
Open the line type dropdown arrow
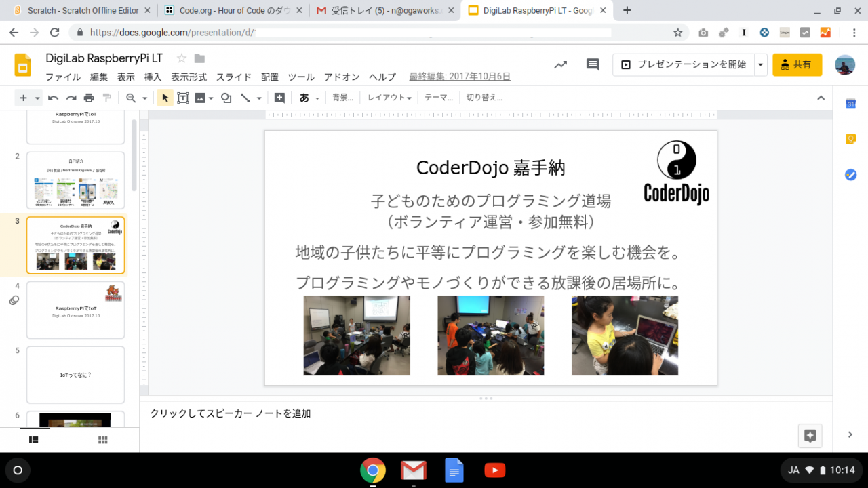(x=259, y=98)
